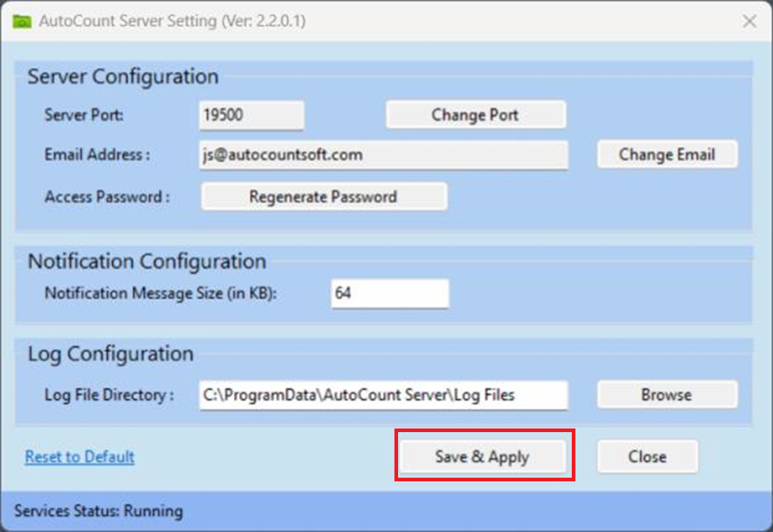Click inside the Log File Directory box
Viewport: 773px width, 532px height.
(383, 395)
